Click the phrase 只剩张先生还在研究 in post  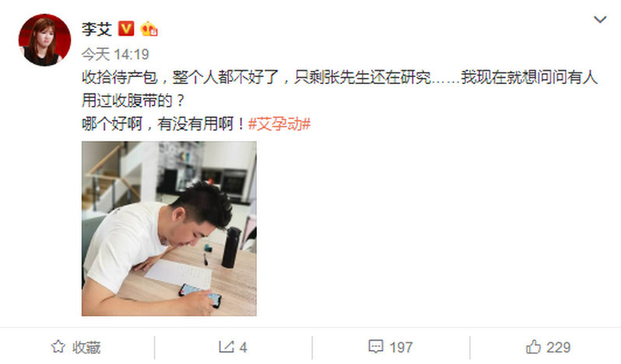click(x=363, y=77)
